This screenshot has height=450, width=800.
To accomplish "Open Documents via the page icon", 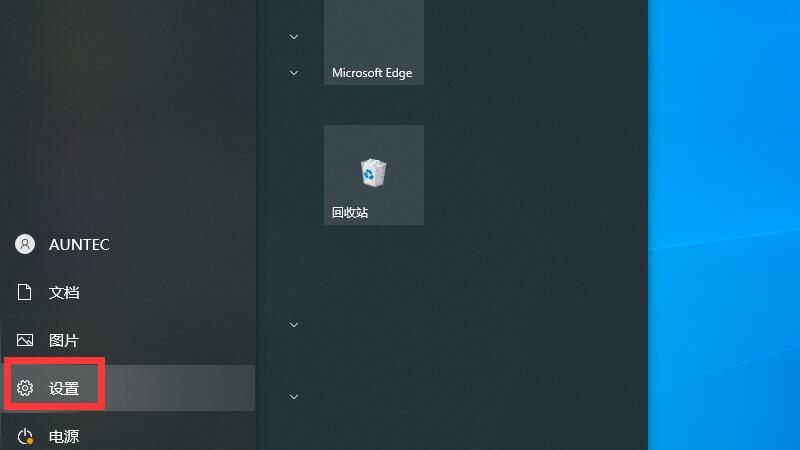I will [x=24, y=292].
